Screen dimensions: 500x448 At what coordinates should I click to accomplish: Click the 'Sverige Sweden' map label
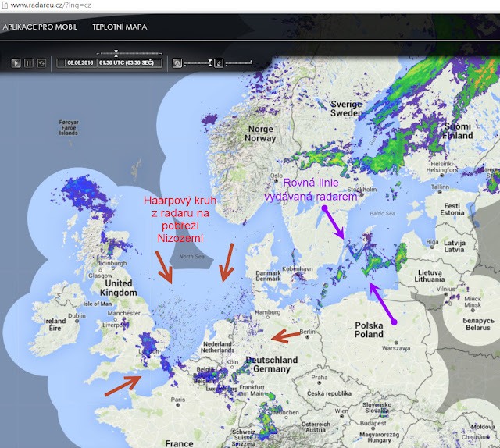pyautogui.click(x=347, y=108)
